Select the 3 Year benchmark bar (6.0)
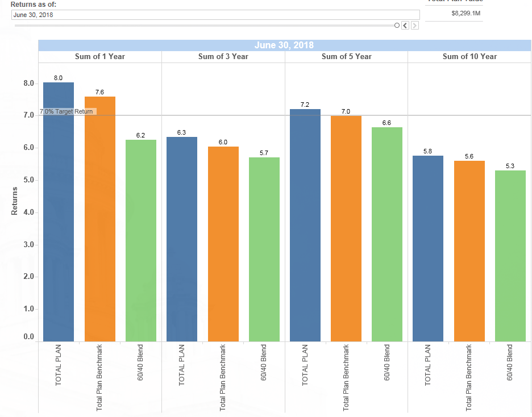The height and width of the screenshot is (417, 532). [x=223, y=244]
